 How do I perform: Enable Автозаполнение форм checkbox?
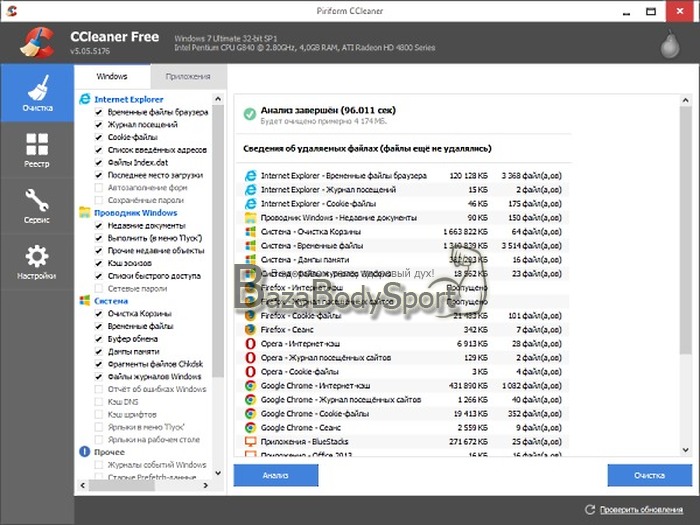pyautogui.click(x=99, y=188)
